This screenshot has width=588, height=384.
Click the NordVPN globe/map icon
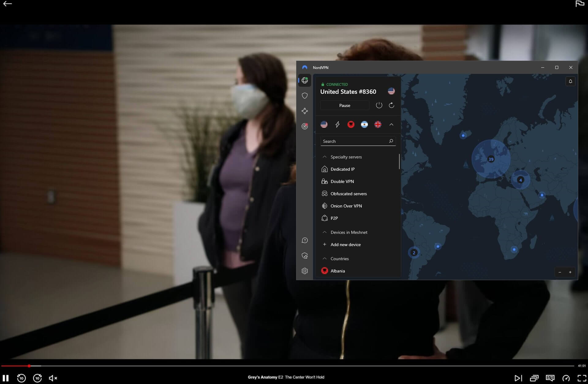click(305, 80)
